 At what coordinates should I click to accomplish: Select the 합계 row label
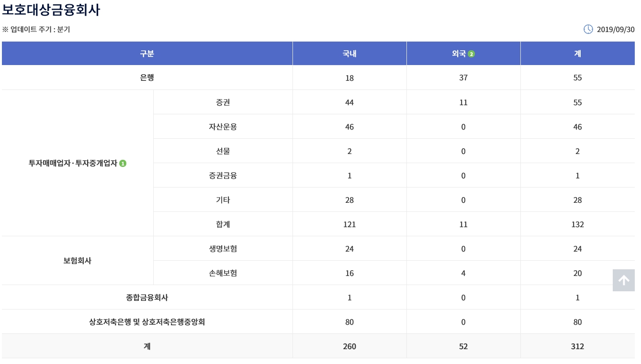coord(223,224)
